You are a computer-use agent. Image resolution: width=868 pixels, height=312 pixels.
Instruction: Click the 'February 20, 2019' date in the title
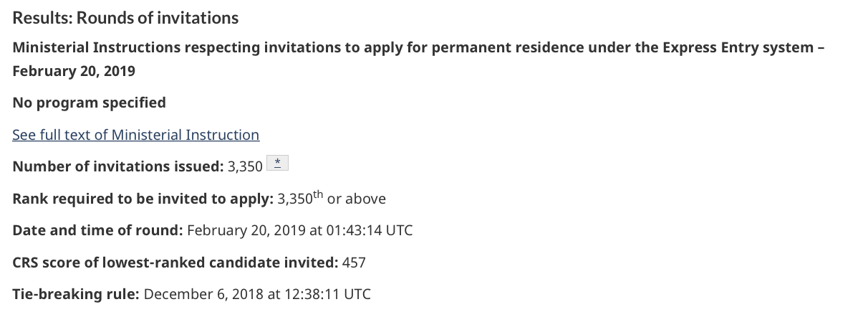(x=74, y=71)
